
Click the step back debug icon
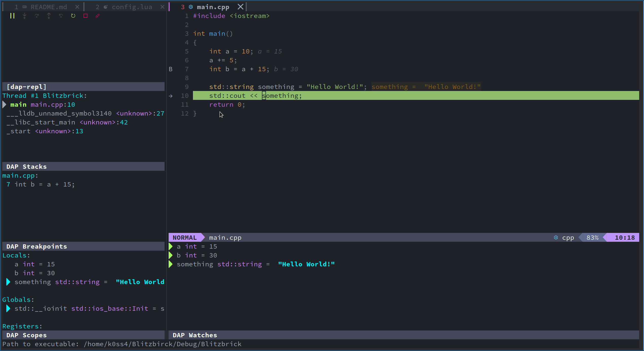coord(61,16)
